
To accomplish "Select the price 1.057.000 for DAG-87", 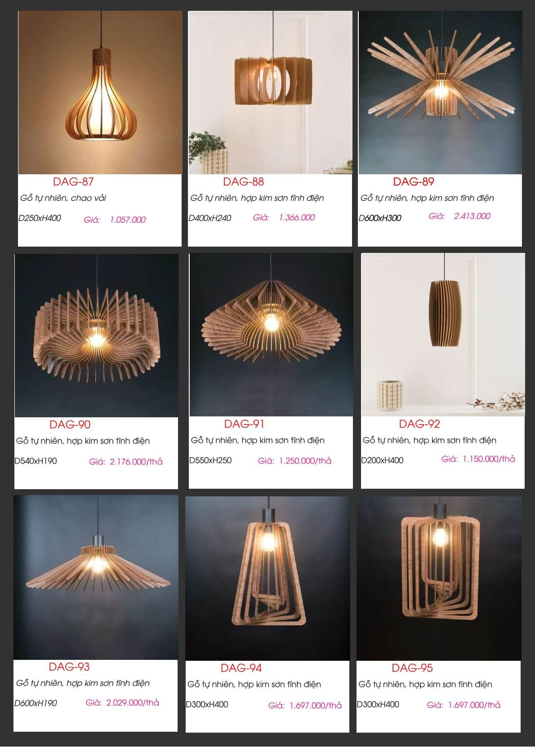I will 128,220.
